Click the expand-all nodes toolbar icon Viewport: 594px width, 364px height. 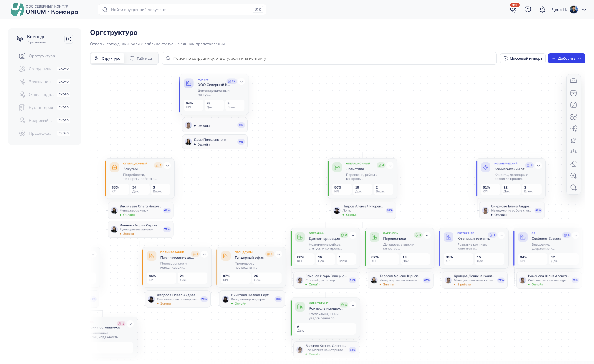click(574, 81)
